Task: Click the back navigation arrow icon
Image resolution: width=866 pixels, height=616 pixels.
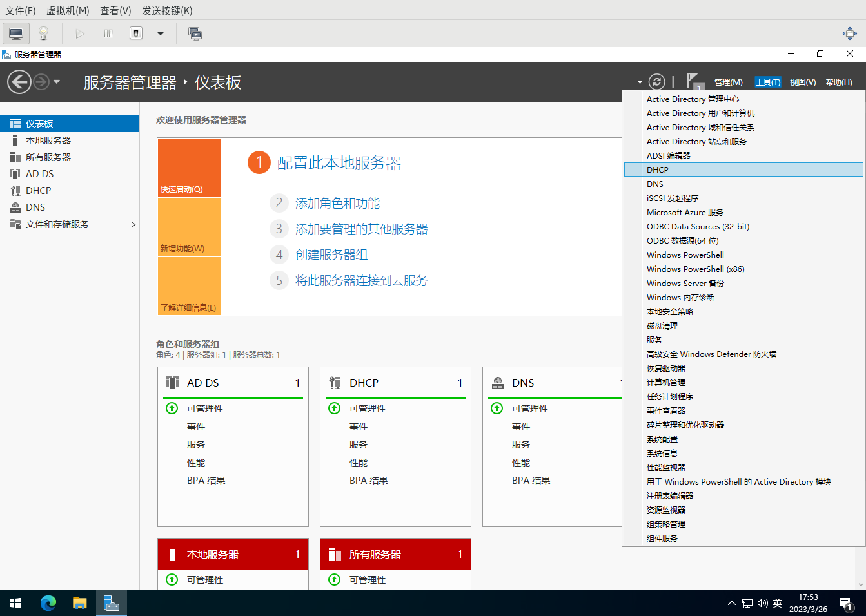Action: [19, 82]
